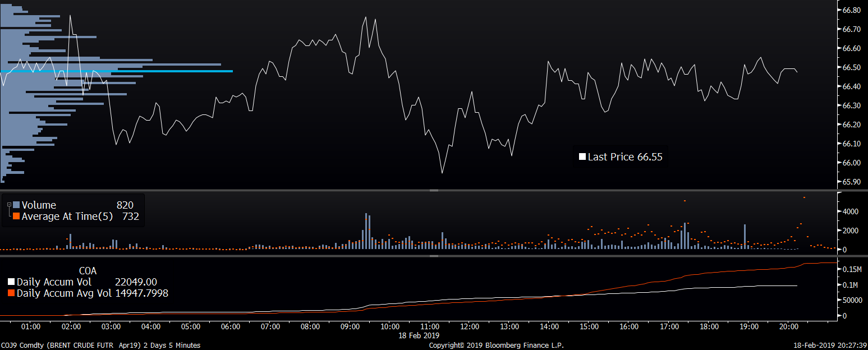
Task: Click the blue volume-profile point-of-control line
Action: (x=116, y=71)
